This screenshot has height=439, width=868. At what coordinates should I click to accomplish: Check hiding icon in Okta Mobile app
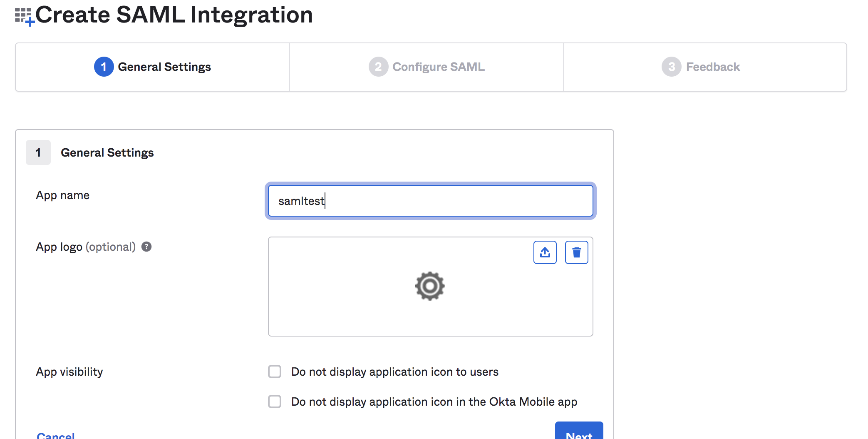[275, 402]
